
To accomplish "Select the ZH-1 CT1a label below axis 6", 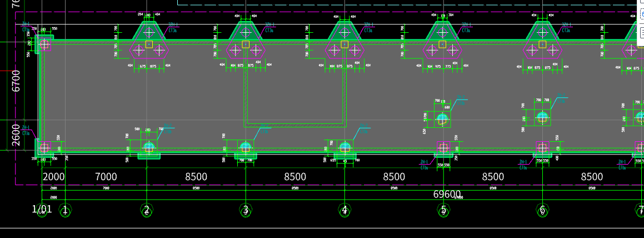I will click(x=523, y=165).
